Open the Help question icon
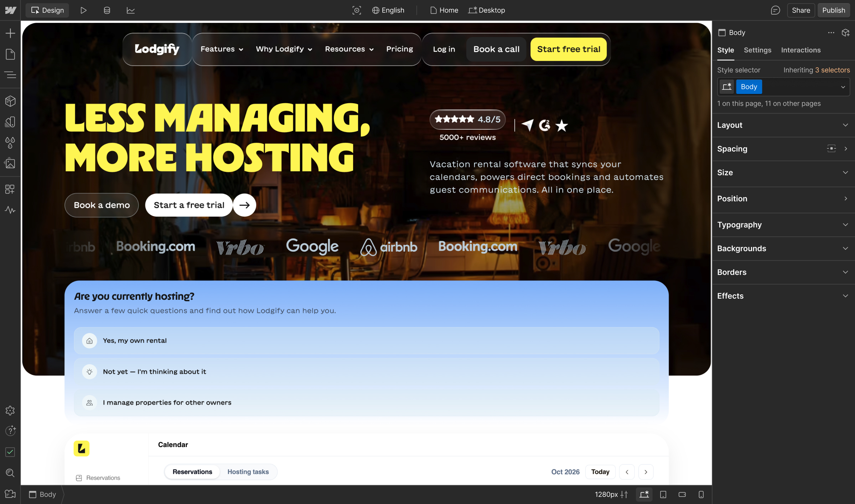855x504 pixels. tap(10, 431)
